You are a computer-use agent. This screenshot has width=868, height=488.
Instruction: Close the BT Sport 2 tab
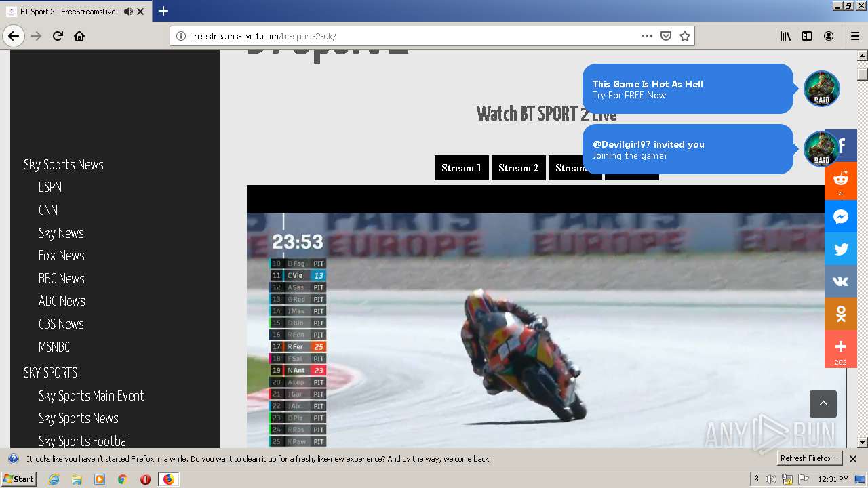(x=140, y=12)
